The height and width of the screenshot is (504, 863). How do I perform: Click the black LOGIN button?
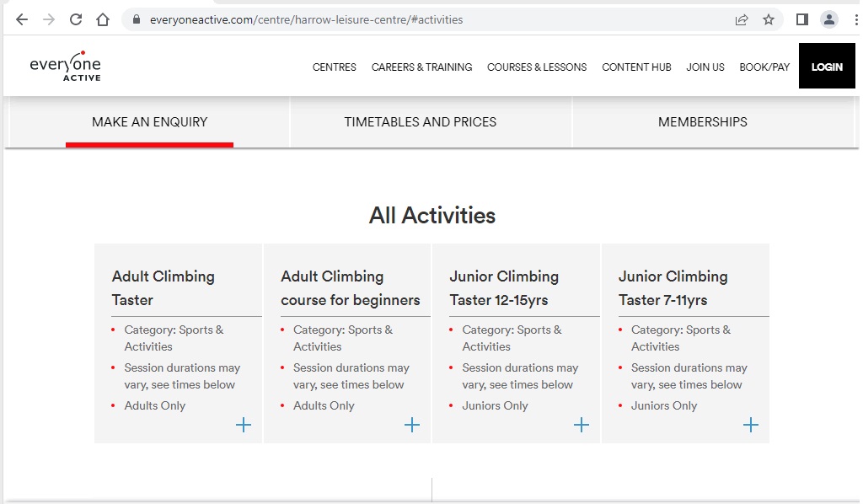pos(827,66)
